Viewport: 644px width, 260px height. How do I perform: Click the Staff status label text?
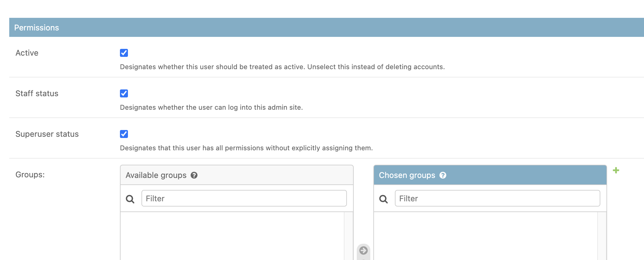37,93
